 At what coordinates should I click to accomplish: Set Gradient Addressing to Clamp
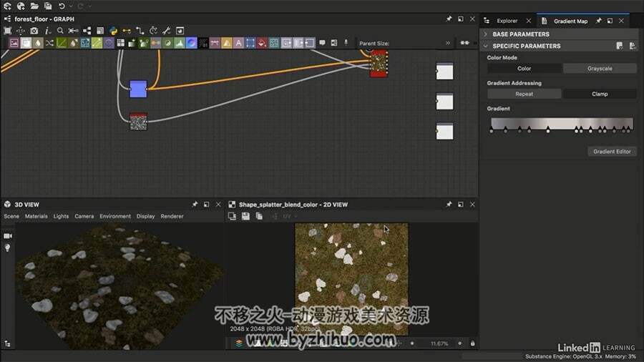pyautogui.click(x=600, y=94)
